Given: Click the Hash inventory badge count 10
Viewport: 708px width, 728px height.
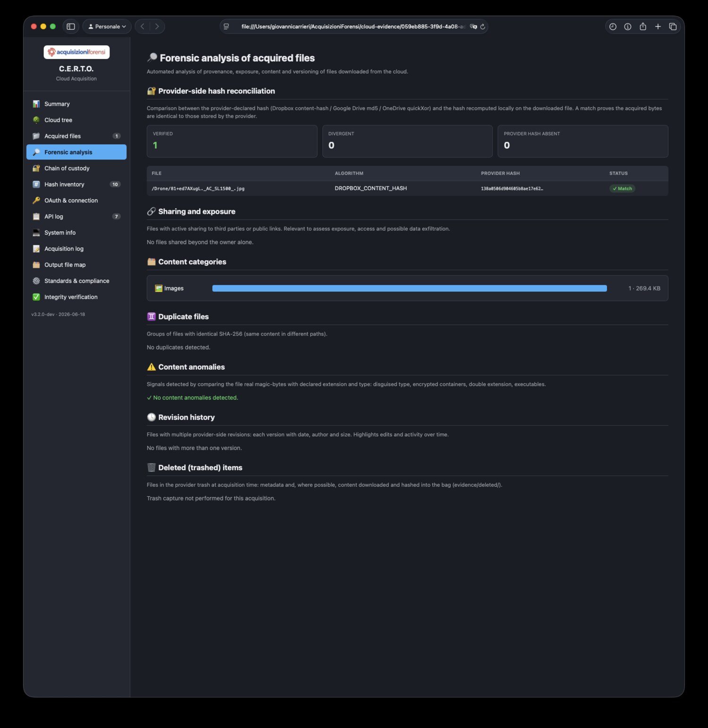Looking at the screenshot, I should pos(115,184).
